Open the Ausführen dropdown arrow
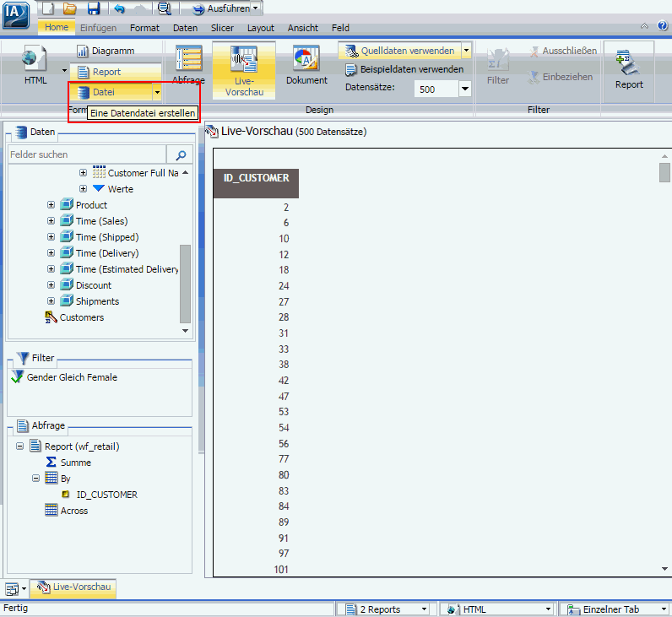 [x=256, y=8]
